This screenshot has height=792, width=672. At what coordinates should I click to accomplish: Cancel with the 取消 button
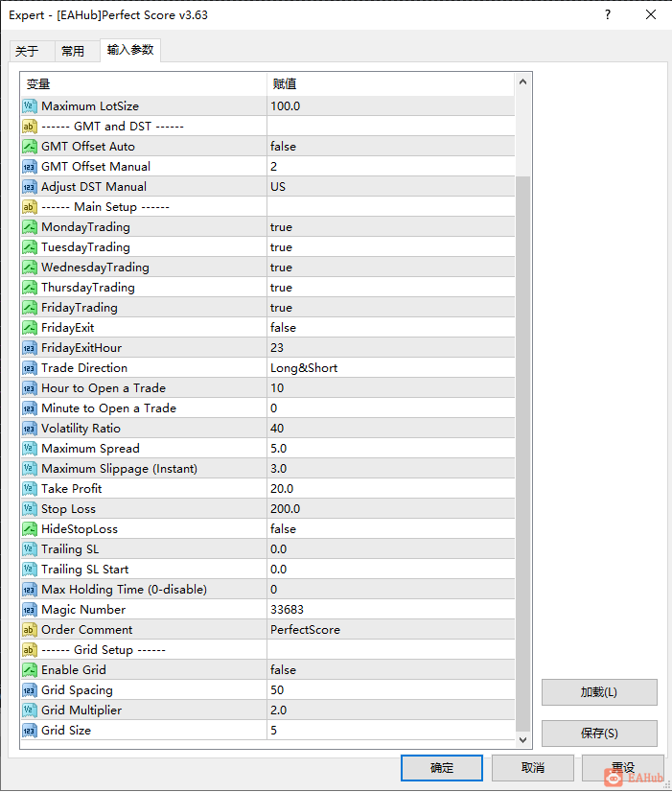pos(533,768)
